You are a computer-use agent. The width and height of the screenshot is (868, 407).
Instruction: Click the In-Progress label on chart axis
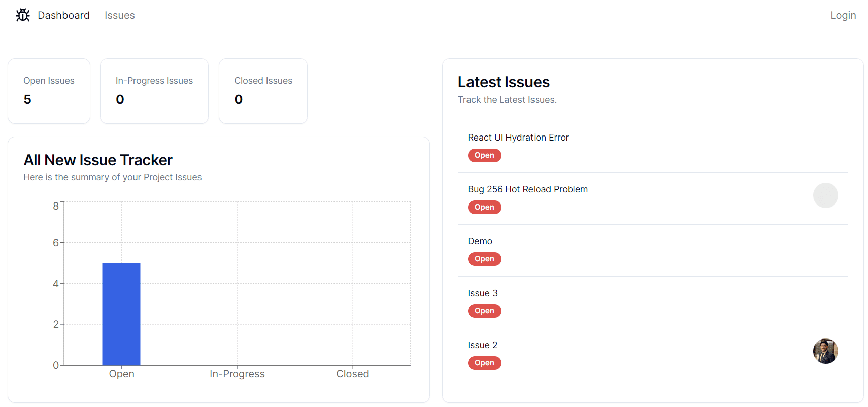coord(237,374)
